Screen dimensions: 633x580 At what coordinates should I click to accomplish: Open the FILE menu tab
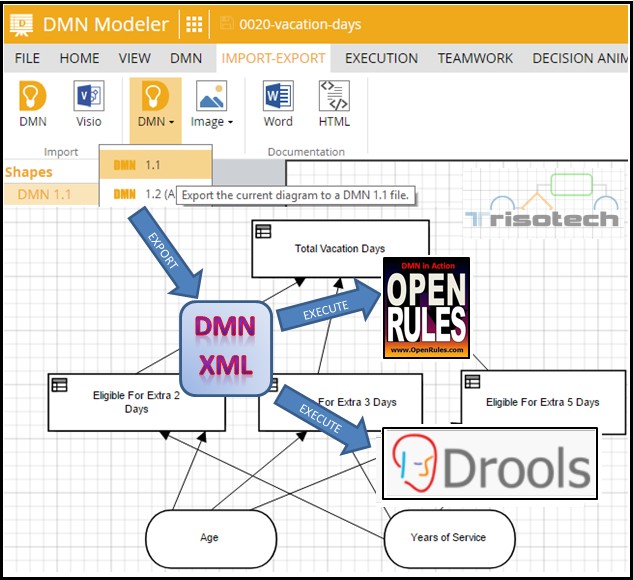28,58
